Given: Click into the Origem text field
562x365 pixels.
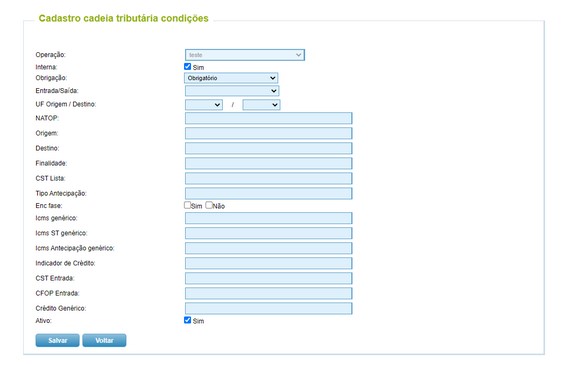Looking at the screenshot, I should pyautogui.click(x=268, y=133).
